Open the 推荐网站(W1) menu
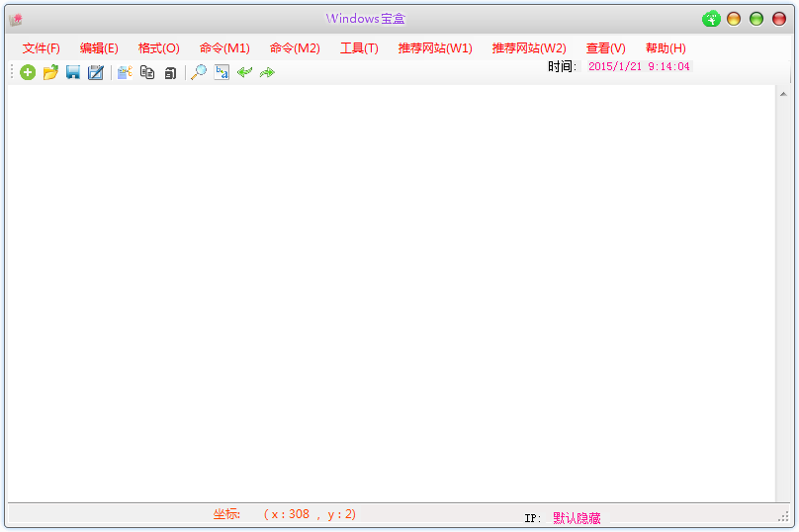 [x=435, y=48]
